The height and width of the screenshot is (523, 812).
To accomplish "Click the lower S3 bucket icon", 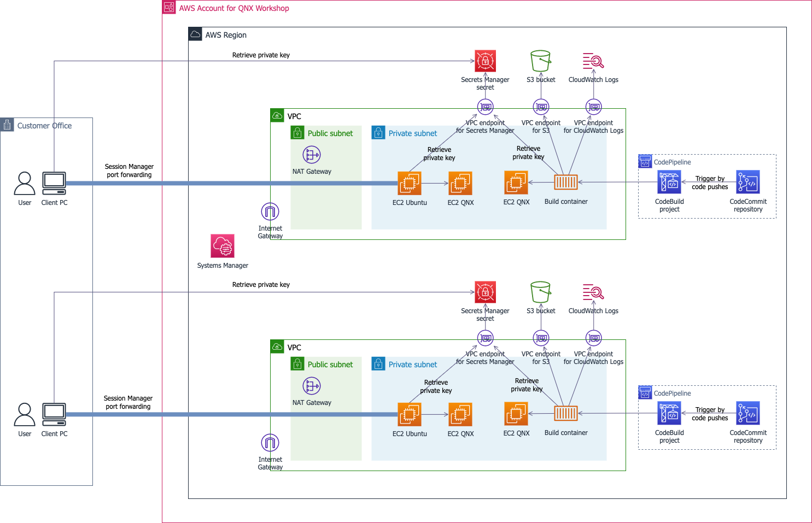I will tap(541, 292).
